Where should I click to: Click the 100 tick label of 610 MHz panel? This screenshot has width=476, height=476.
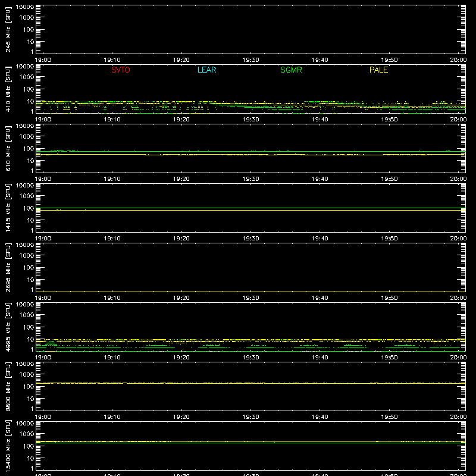pos(29,149)
